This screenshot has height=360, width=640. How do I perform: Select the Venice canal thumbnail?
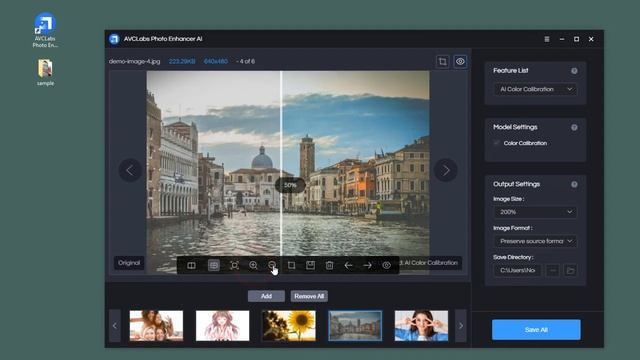pos(355,326)
